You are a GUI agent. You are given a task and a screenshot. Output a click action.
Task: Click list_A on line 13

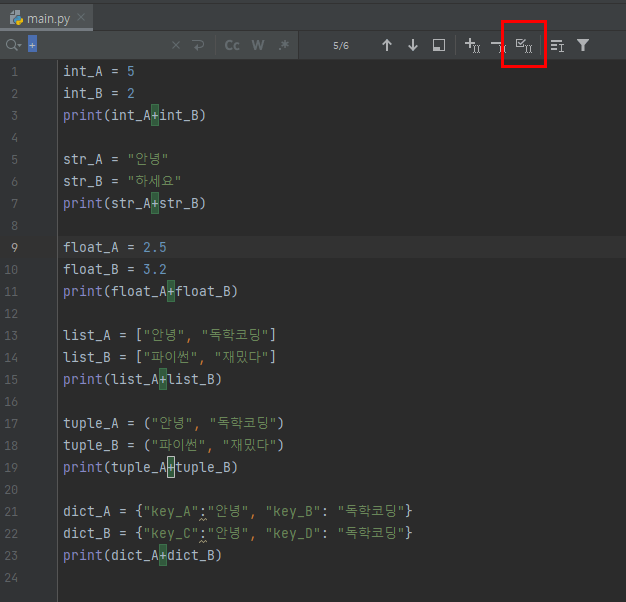87,335
